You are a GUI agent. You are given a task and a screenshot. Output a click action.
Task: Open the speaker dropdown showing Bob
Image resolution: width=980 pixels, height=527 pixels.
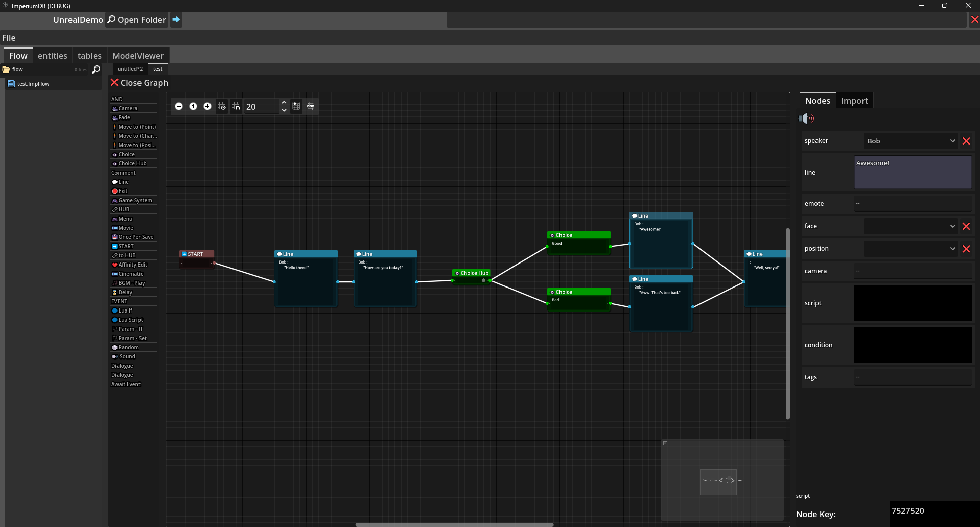pos(911,141)
